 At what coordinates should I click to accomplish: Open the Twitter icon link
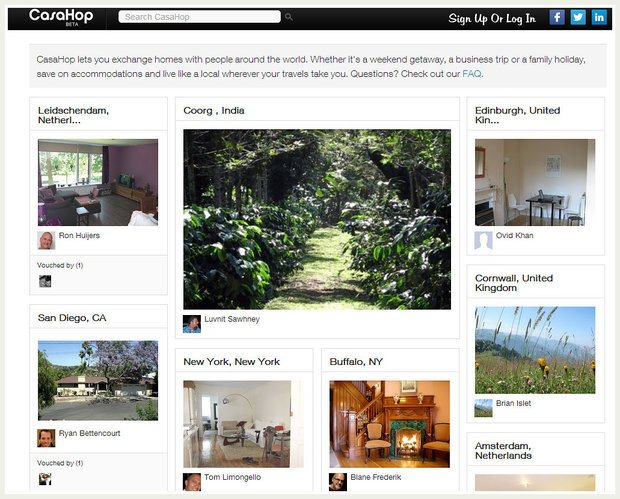578,17
